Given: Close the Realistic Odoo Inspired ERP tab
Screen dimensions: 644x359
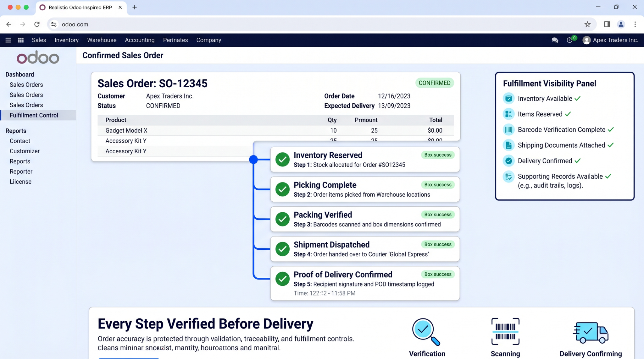Looking at the screenshot, I should (120, 7).
